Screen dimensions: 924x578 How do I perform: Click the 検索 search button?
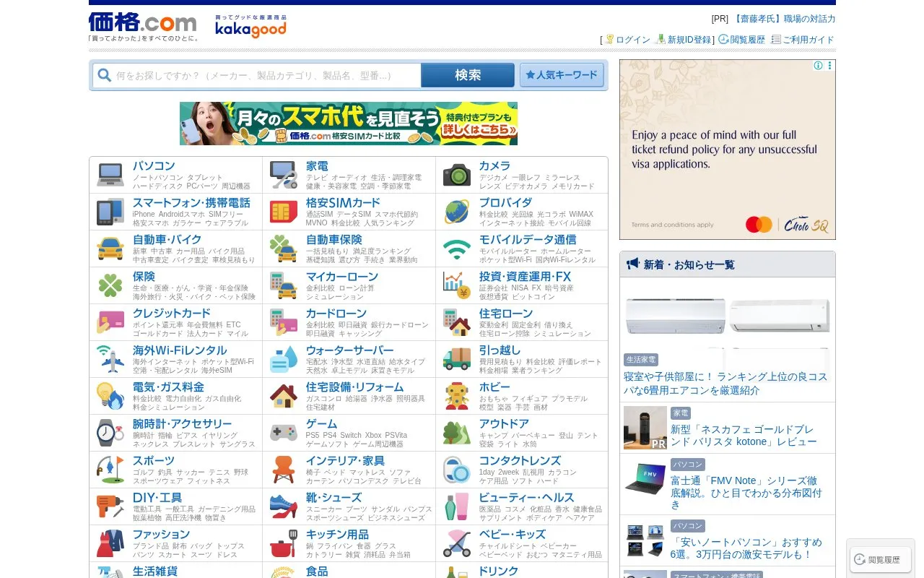click(x=468, y=75)
